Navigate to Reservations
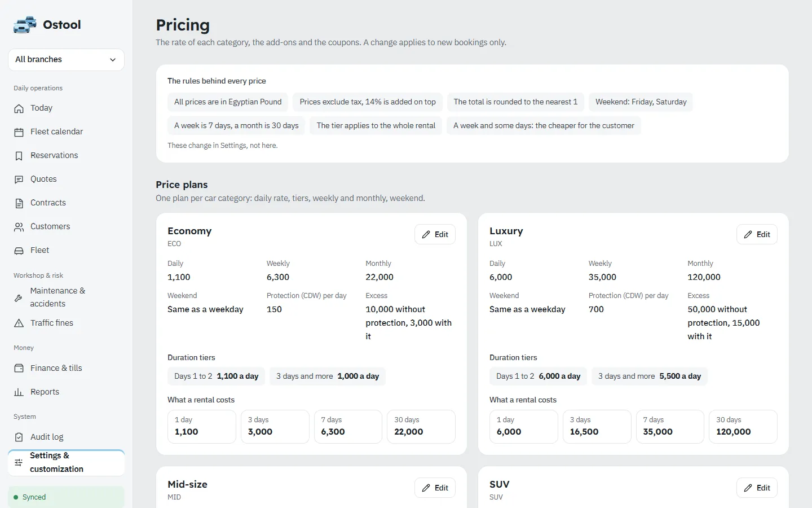Viewport: 812px width, 508px height. click(66, 156)
